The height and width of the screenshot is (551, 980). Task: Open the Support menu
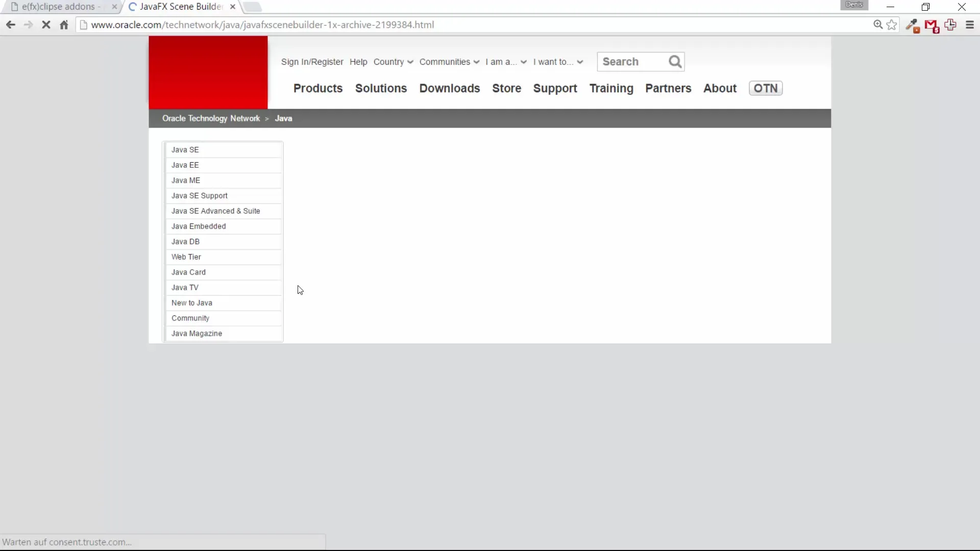pos(555,88)
